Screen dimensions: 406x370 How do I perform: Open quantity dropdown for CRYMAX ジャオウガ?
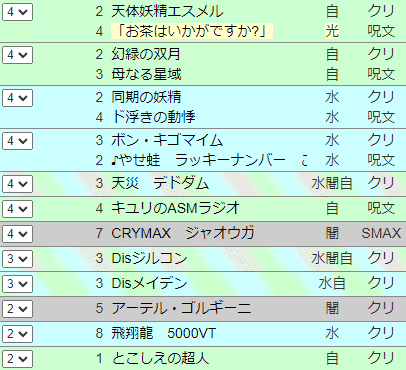(x=17, y=234)
